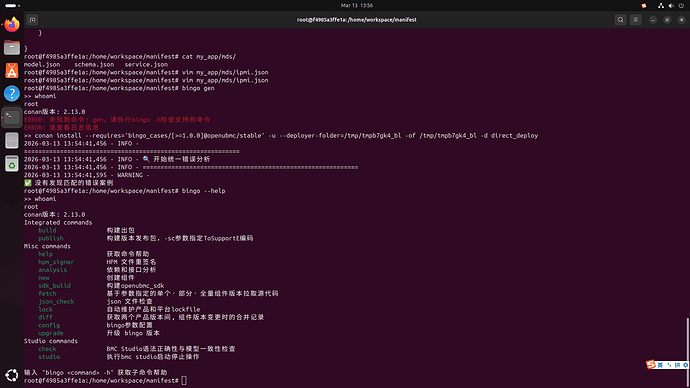Open terminal search icon
This screenshot has width=690, height=388.
pyautogui.click(x=620, y=20)
